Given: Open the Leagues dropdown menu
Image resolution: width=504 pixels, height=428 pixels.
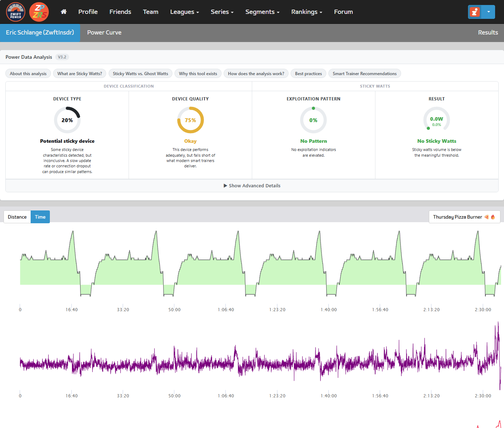Looking at the screenshot, I should [x=185, y=12].
